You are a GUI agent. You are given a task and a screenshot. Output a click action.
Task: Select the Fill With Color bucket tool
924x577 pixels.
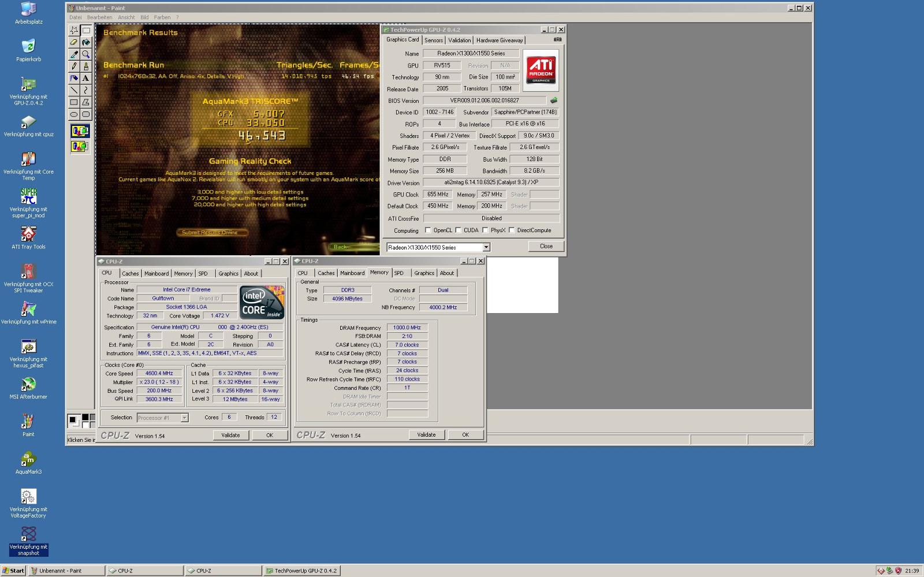[86, 42]
